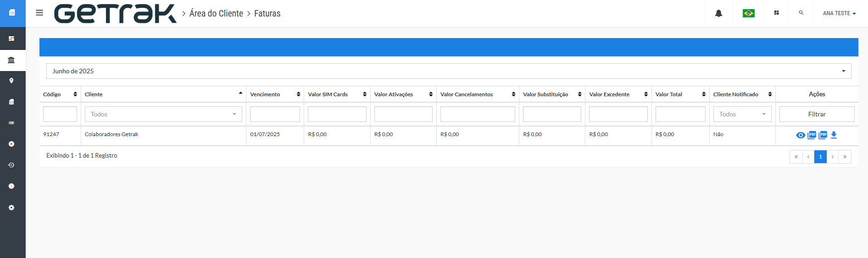Open the apps grid icon

(x=776, y=13)
